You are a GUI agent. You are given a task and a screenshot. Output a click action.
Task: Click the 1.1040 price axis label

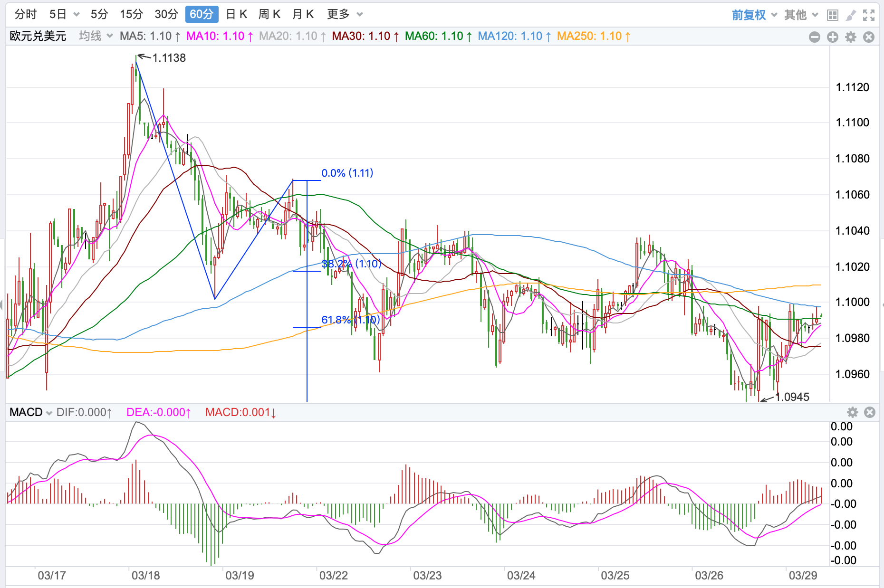853,231
